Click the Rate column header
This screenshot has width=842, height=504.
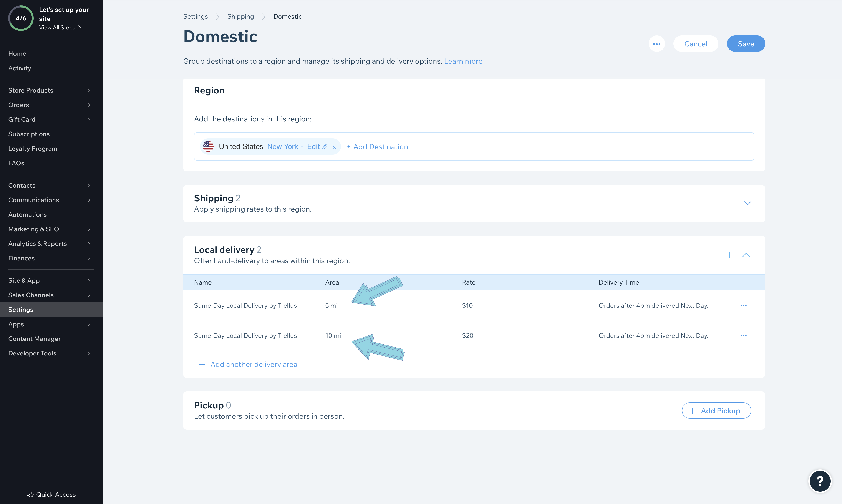[x=468, y=282]
